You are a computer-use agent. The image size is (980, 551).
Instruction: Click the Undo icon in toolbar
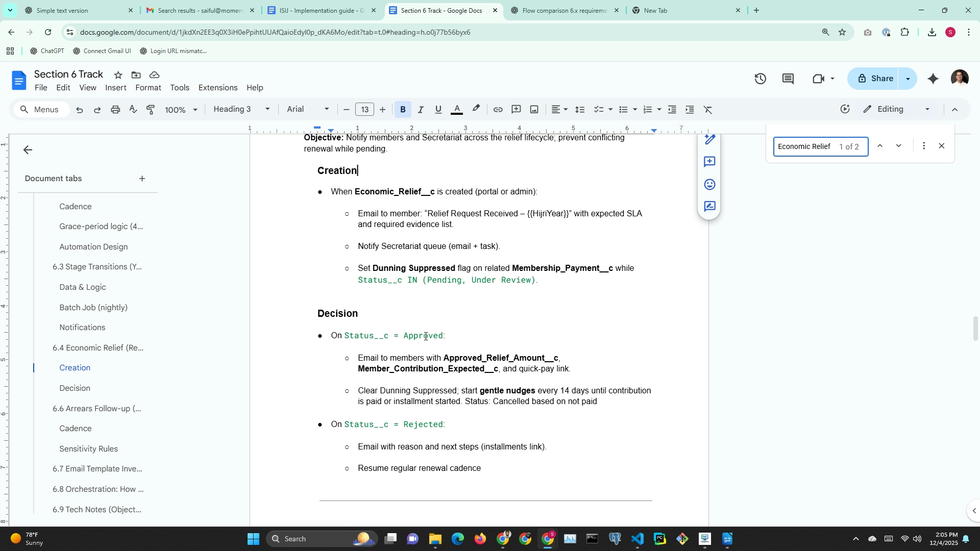point(80,110)
